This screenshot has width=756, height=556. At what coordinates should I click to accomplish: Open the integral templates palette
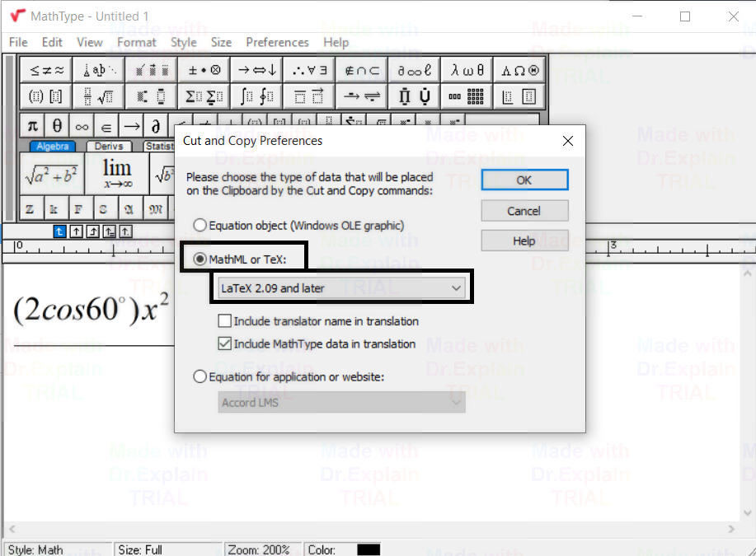click(257, 97)
